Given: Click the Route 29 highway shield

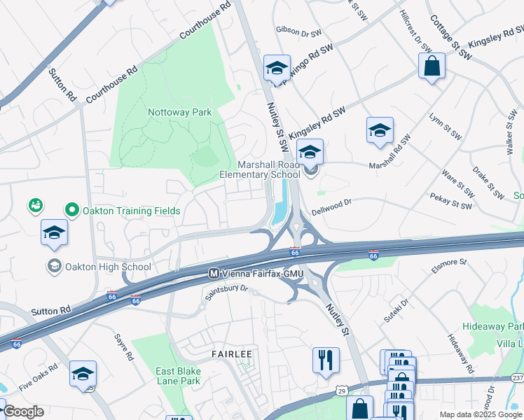Looking at the screenshot, I should 342,391.
